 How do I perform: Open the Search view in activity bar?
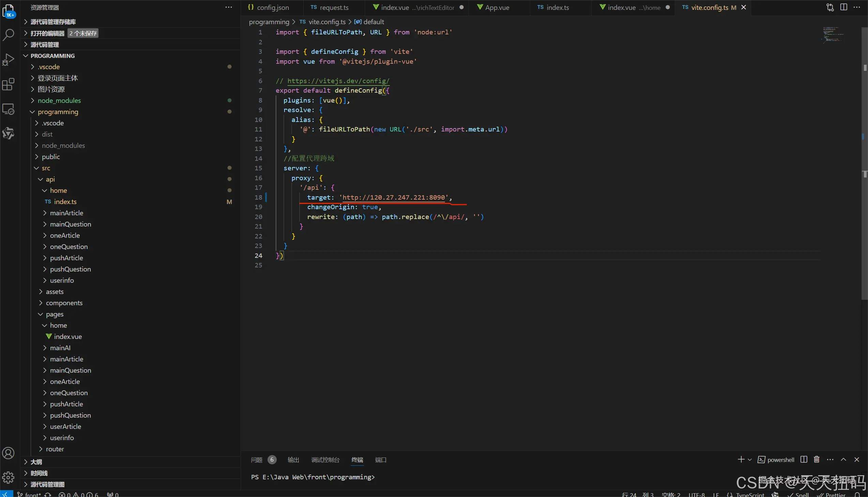point(8,34)
